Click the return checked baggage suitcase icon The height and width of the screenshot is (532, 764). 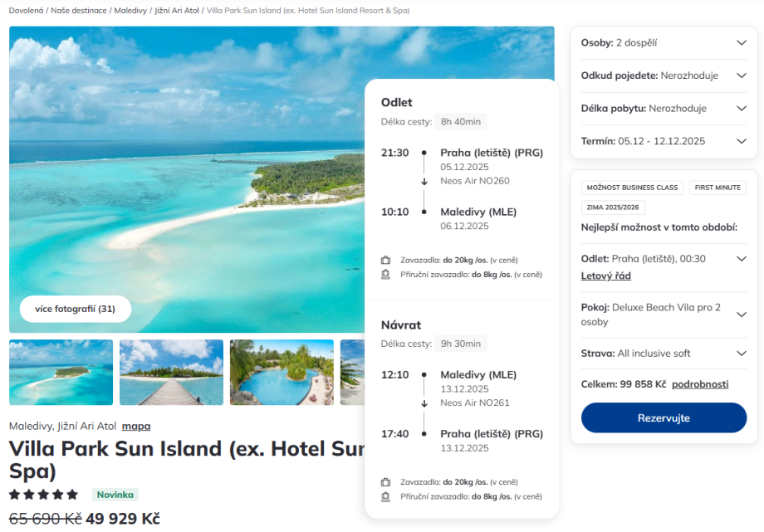click(385, 482)
